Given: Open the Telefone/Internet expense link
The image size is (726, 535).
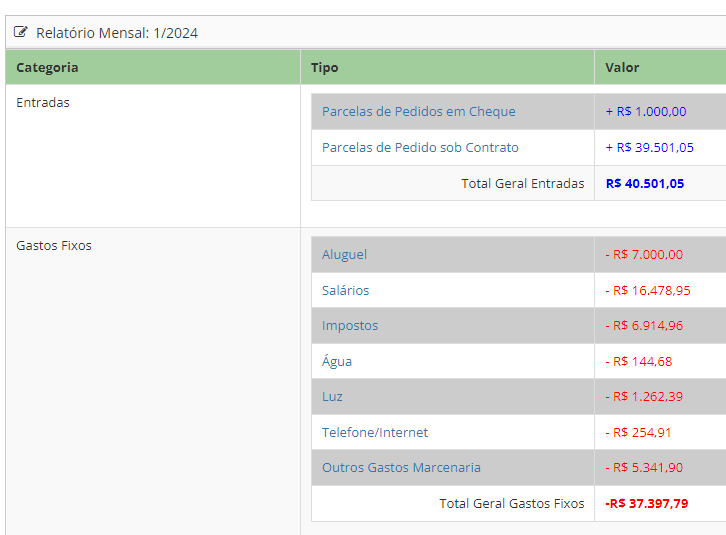Looking at the screenshot, I should 374,432.
